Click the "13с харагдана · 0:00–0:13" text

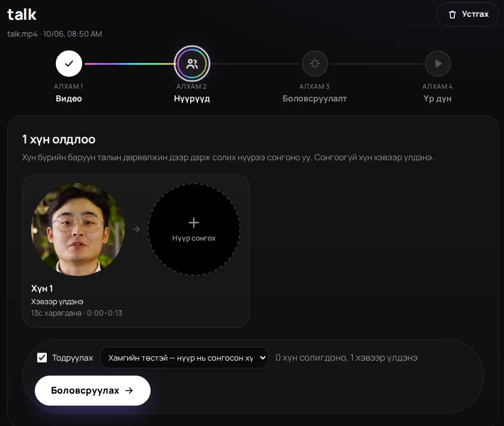tap(77, 313)
